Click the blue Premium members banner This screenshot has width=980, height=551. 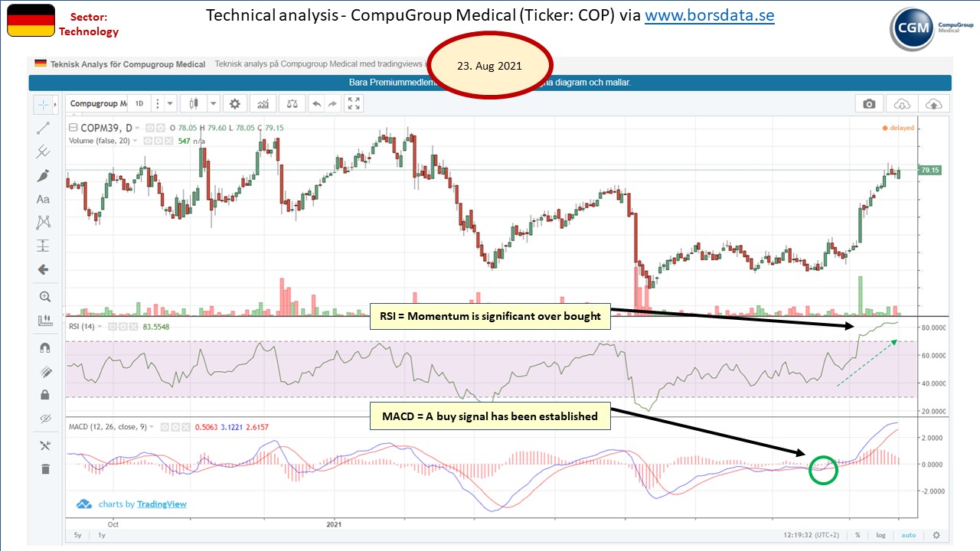[490, 83]
